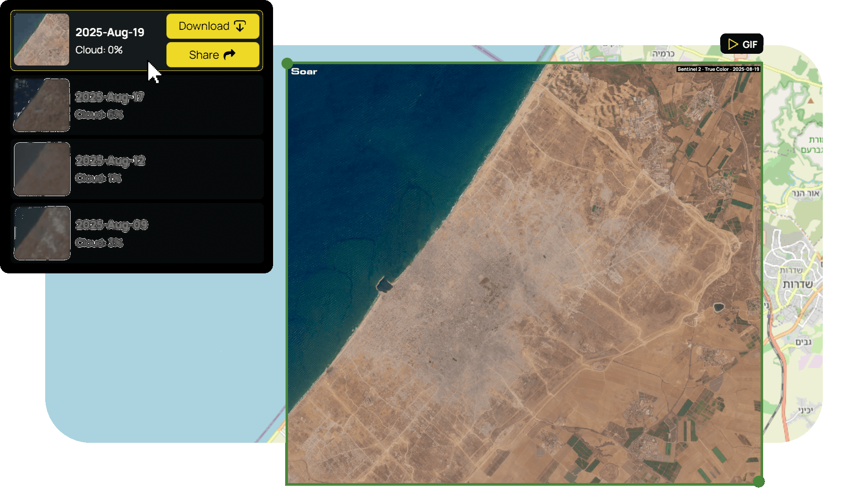Screen dimensions: 868x488
Task: Select the 2025-Aug-12 image entry
Action: pyautogui.click(x=137, y=169)
